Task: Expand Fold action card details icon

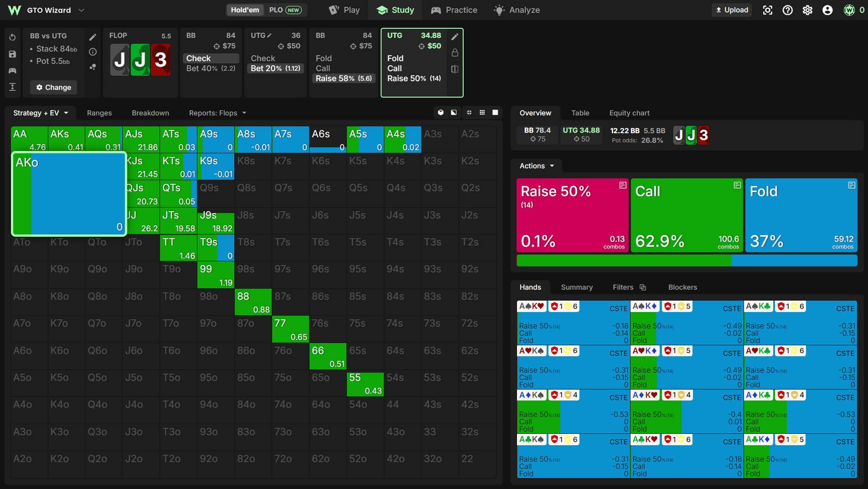Action: [x=852, y=185]
